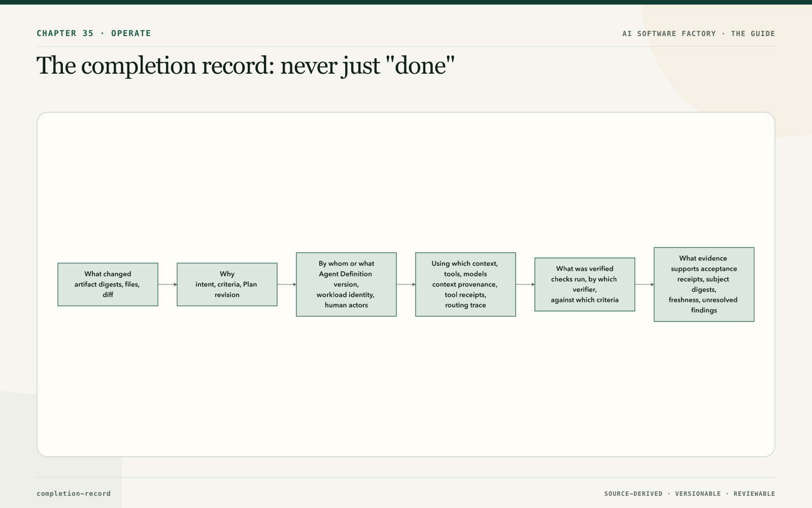Click the "What was verified" box

pyautogui.click(x=585, y=284)
